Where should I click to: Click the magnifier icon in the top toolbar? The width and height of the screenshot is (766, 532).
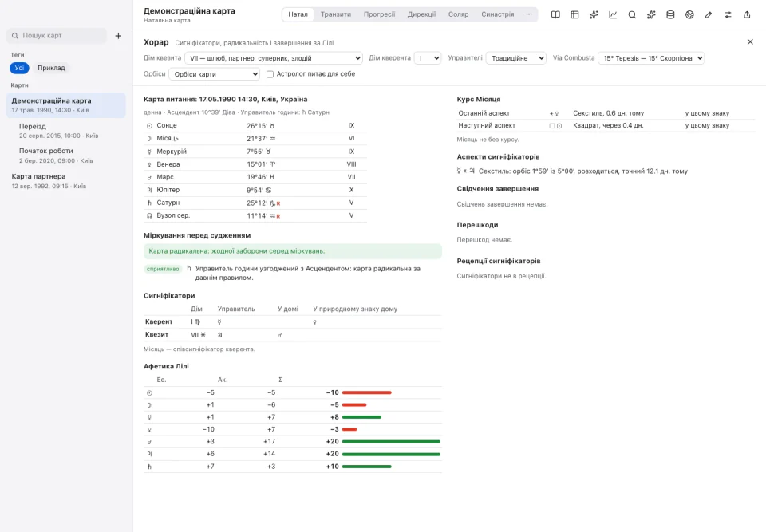[632, 14]
